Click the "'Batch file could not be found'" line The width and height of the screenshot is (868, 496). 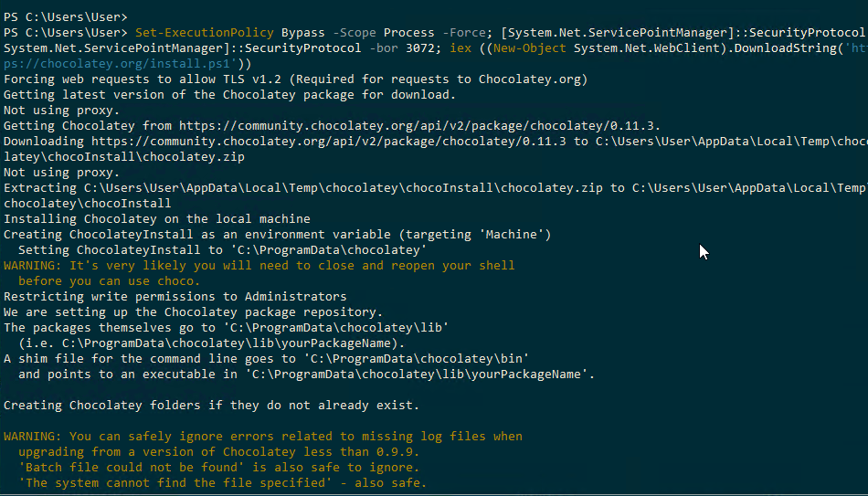point(218,468)
